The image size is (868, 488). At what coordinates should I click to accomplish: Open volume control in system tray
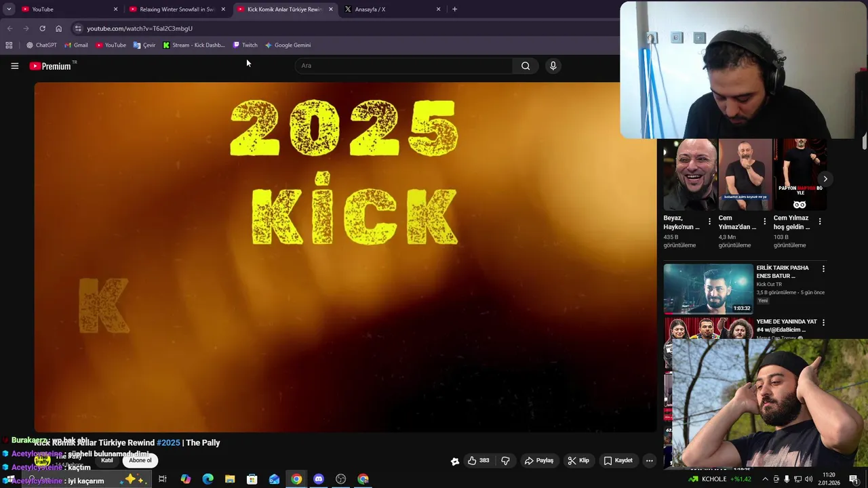(x=808, y=479)
